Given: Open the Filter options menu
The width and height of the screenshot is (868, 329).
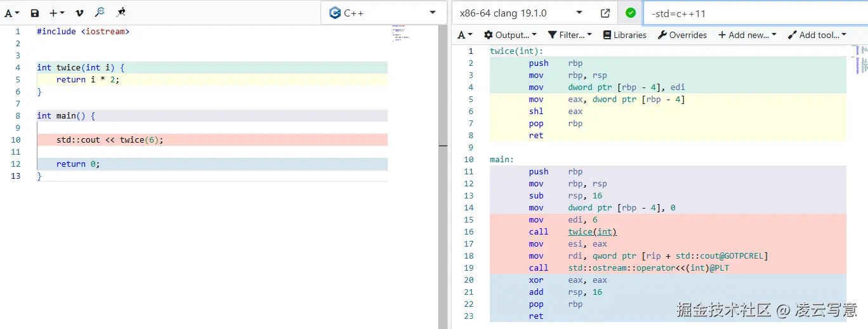Looking at the screenshot, I should coord(570,35).
